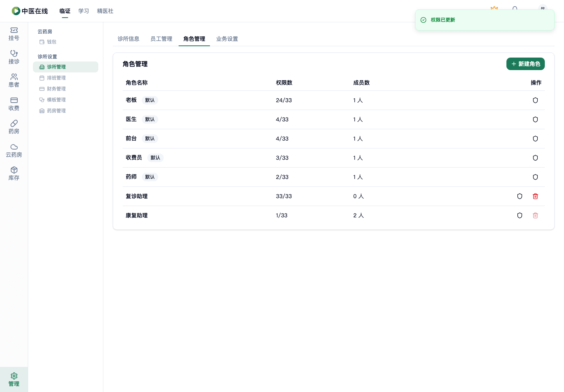Open the 接诊 consultation sidebar icon
This screenshot has height=392, width=564.
point(14,57)
